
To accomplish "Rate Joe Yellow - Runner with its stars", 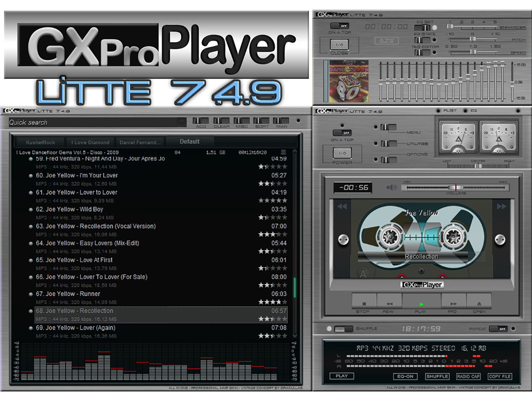I will point(273,302).
